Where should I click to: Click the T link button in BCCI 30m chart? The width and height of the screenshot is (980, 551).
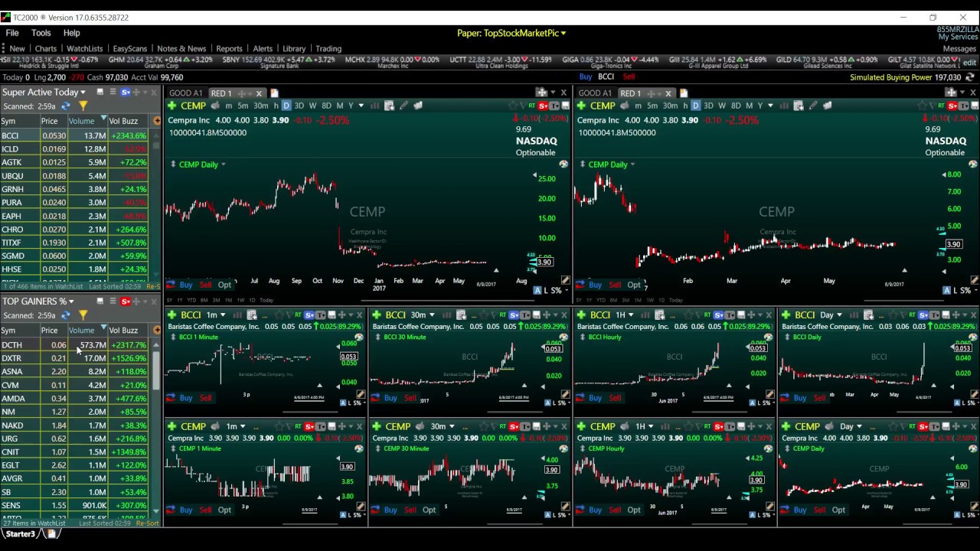click(x=524, y=315)
